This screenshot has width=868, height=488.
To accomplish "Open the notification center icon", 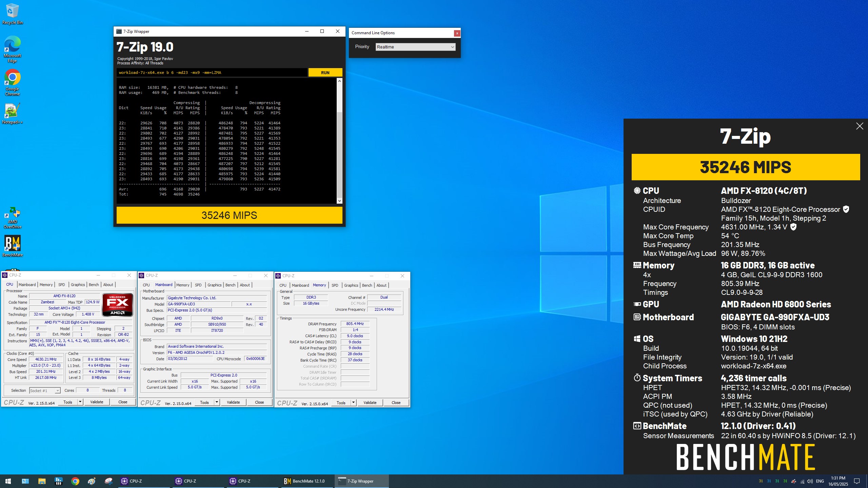I will [857, 481].
